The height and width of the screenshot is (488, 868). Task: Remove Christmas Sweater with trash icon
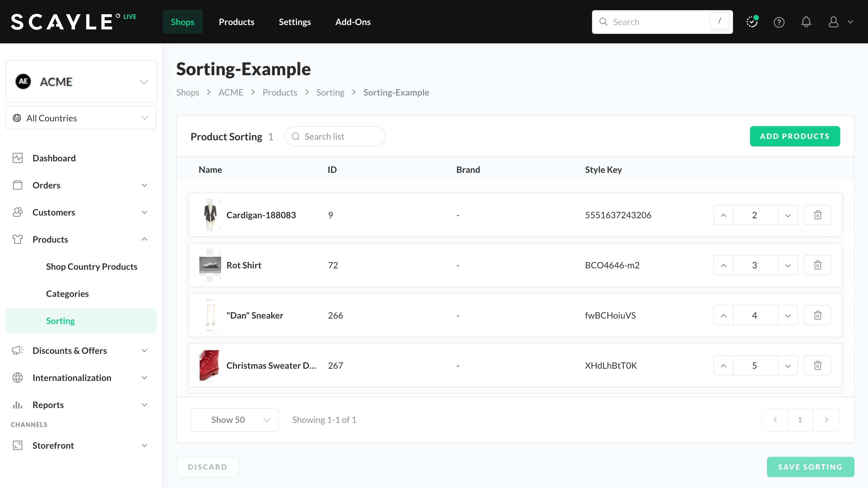tap(817, 365)
